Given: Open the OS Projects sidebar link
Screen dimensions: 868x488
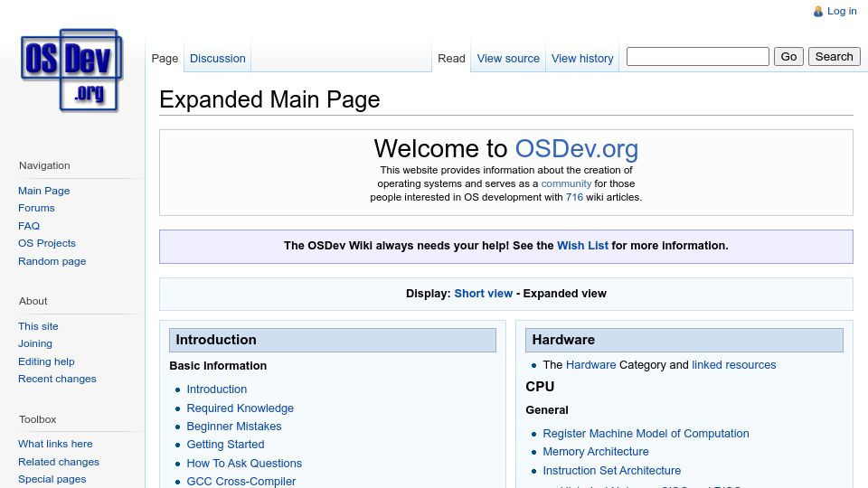Looking at the screenshot, I should pyautogui.click(x=46, y=243).
